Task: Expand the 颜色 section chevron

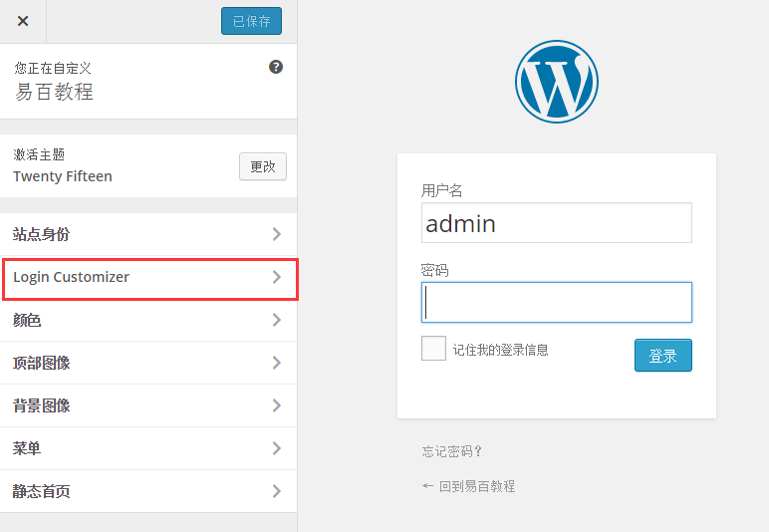Action: 276,320
